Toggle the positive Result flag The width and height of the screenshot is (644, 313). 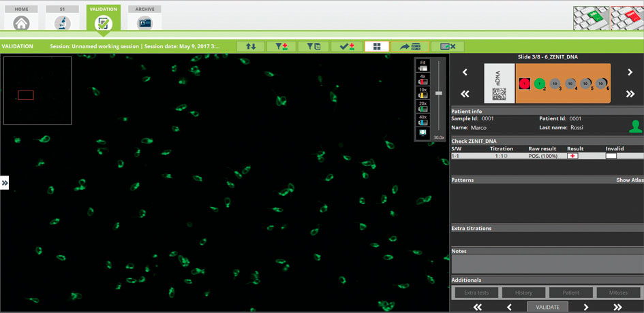573,156
